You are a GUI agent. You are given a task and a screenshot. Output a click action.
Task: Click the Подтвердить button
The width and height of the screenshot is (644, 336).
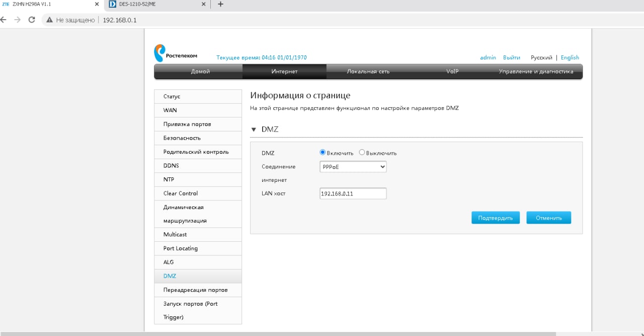pos(496,218)
